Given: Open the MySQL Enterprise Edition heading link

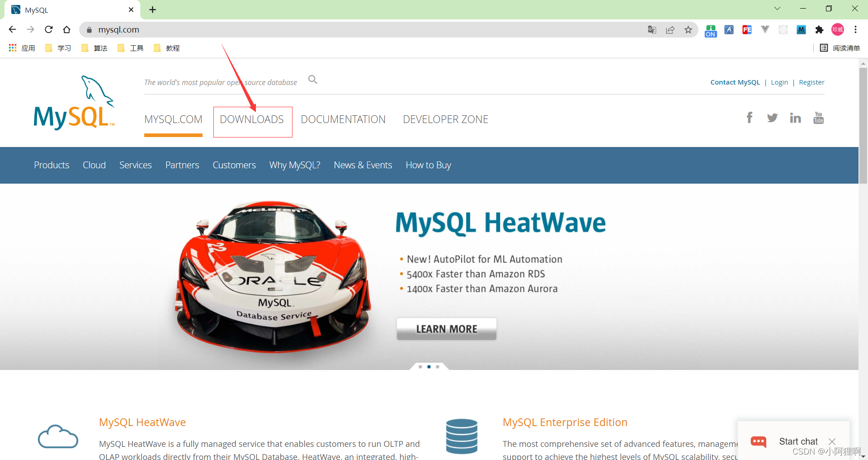Looking at the screenshot, I should click(x=565, y=422).
